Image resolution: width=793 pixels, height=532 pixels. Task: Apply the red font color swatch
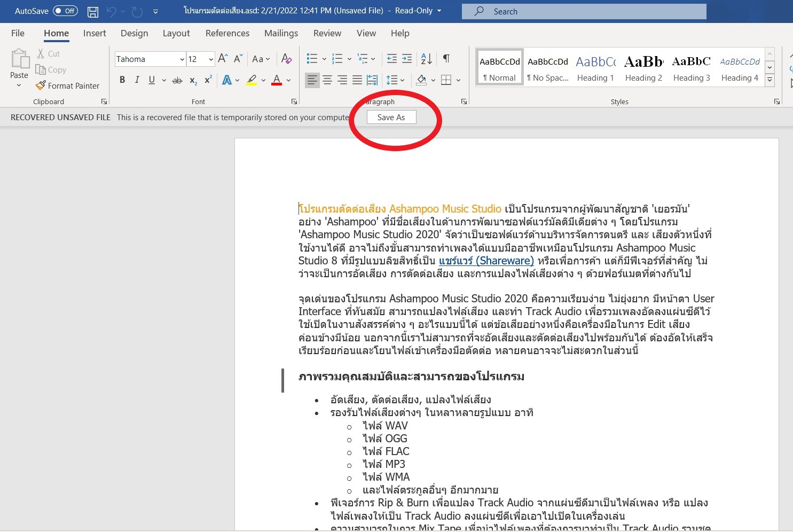277,80
